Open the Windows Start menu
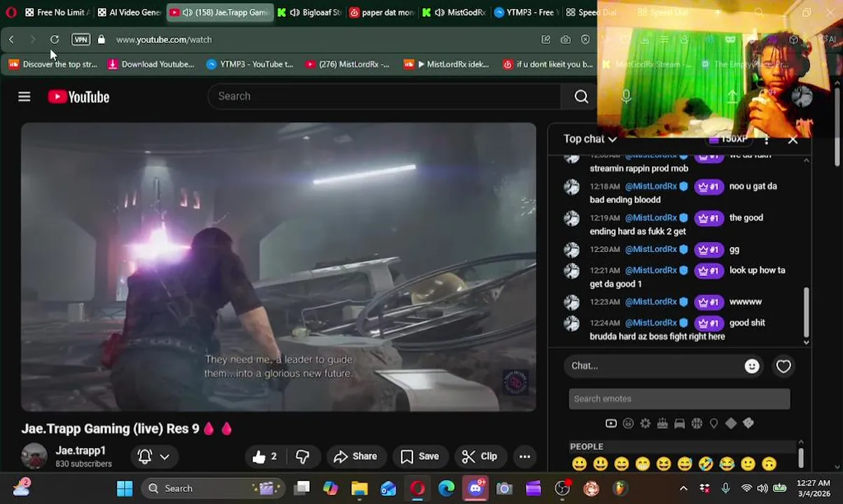 125,488
